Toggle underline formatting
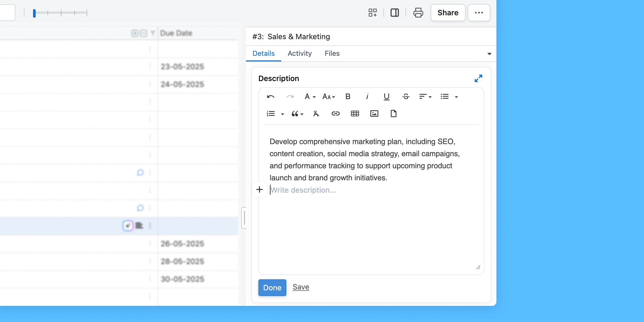This screenshot has width=644, height=322. click(386, 97)
